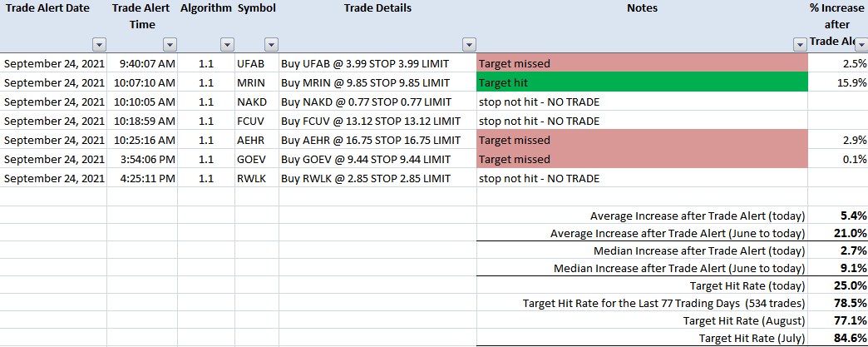Image resolution: width=868 pixels, height=347 pixels.
Task: Expand the Algorithm column filter arrow
Action: point(227,45)
